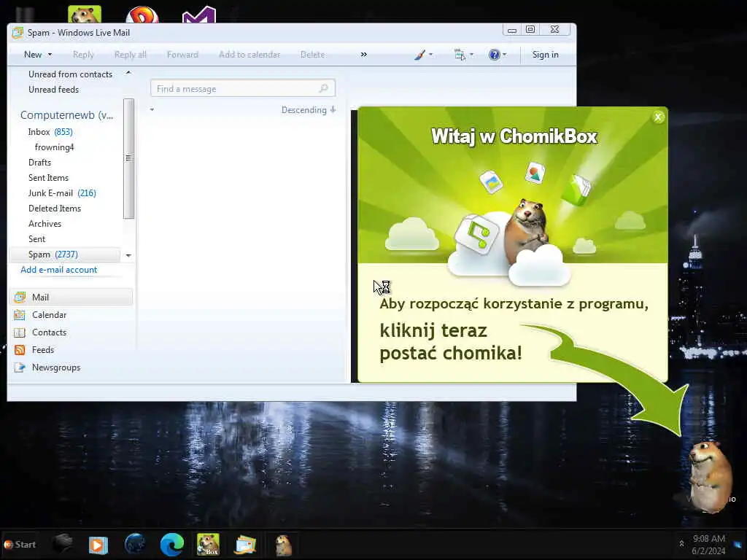Click the folder list down arrow
Image resolution: width=747 pixels, height=560 pixels.
point(128,256)
